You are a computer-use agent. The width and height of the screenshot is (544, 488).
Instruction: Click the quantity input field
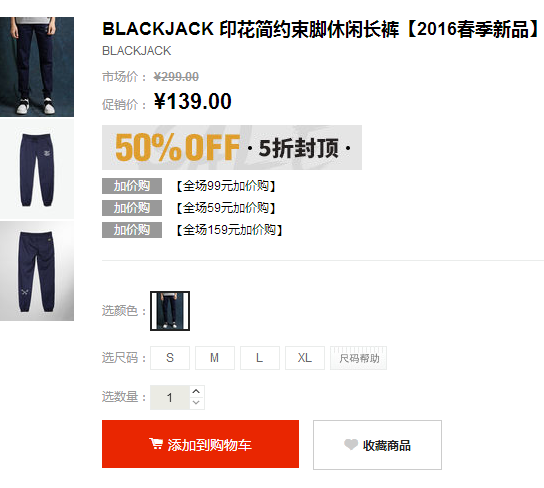point(170,397)
